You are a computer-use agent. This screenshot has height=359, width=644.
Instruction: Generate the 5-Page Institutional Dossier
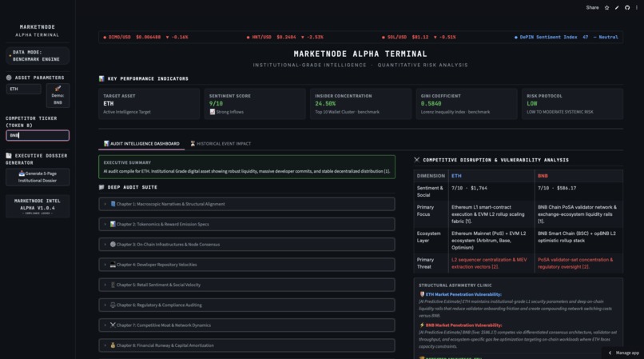click(38, 177)
